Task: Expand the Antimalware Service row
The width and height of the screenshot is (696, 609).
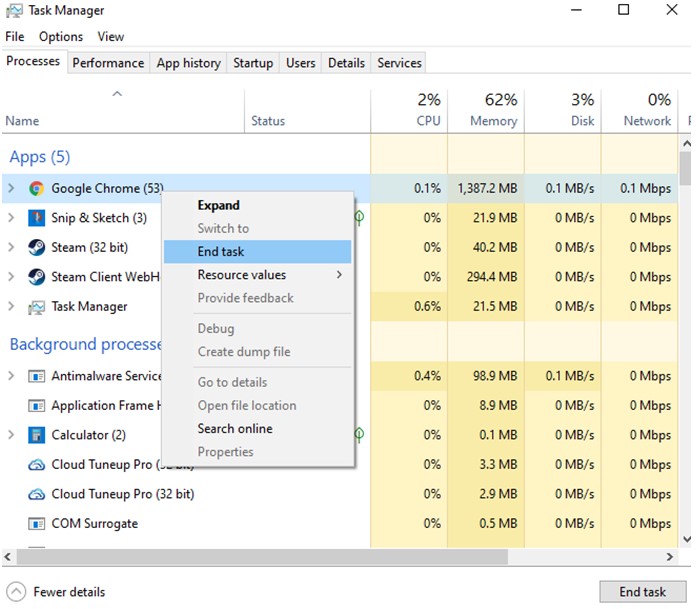Action: tap(11, 376)
